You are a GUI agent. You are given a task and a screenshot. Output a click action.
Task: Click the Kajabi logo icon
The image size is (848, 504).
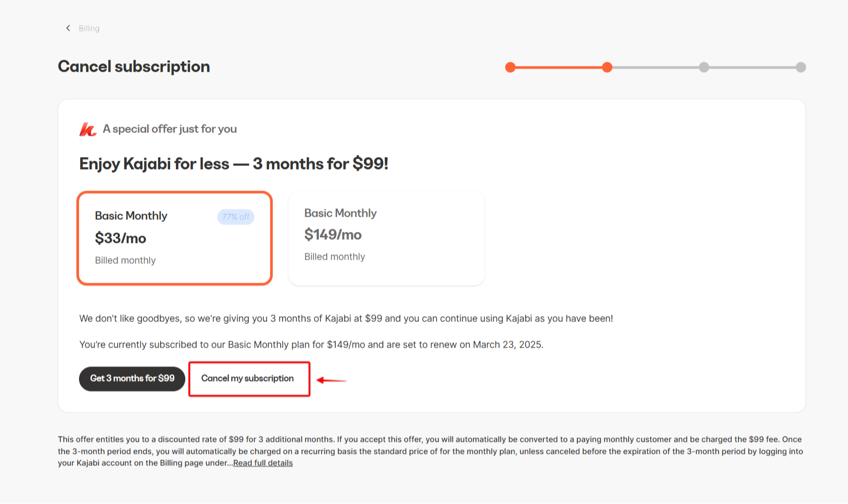click(x=88, y=129)
